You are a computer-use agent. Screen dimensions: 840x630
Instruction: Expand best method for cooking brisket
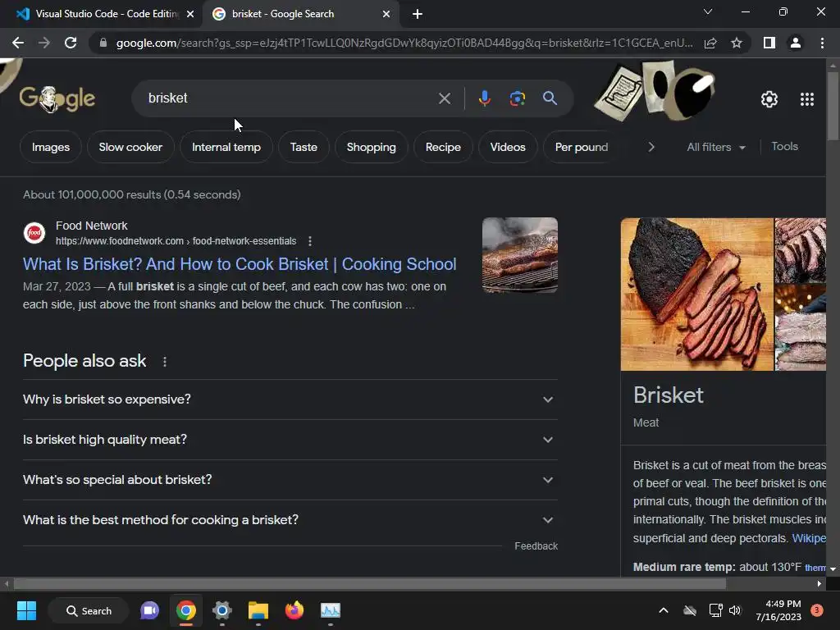pos(290,520)
